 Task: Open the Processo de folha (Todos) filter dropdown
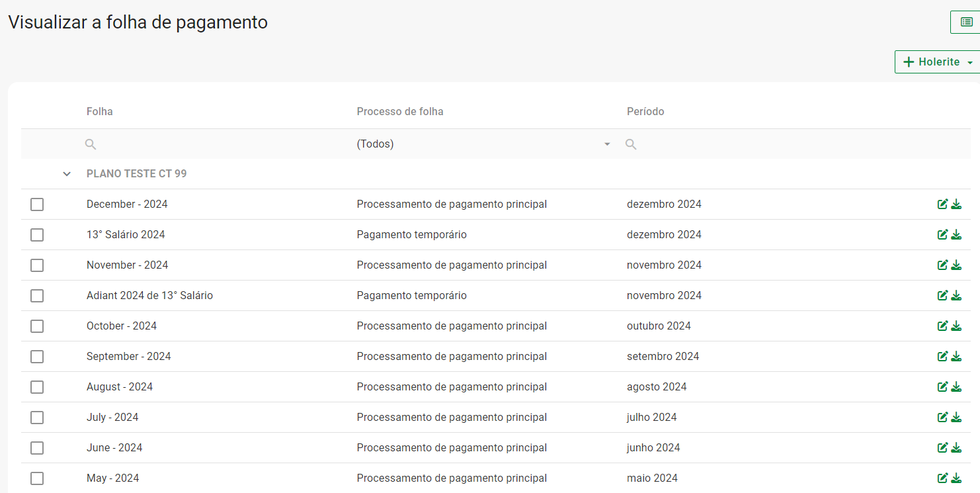484,144
